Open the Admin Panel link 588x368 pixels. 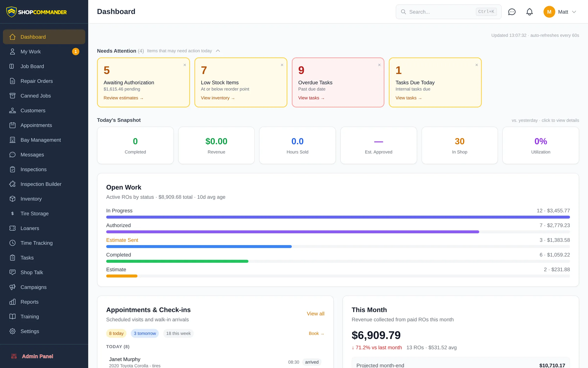[x=44, y=356]
